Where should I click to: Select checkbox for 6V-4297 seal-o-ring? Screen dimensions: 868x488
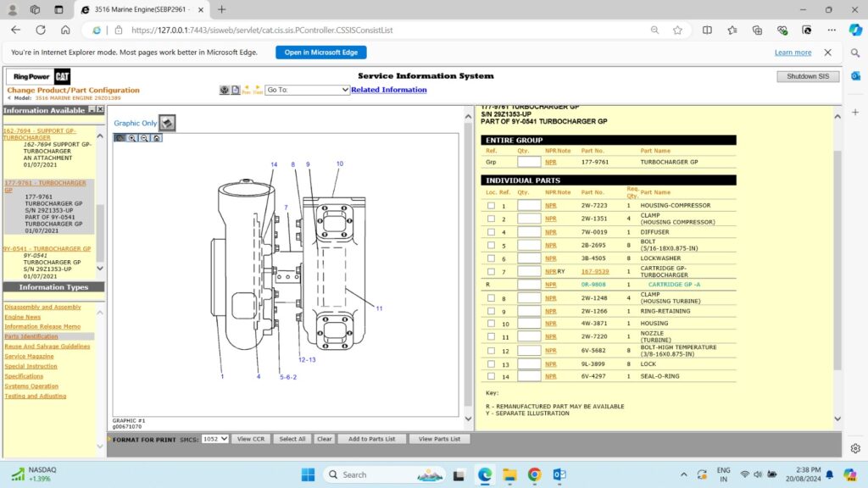pyautogui.click(x=491, y=376)
